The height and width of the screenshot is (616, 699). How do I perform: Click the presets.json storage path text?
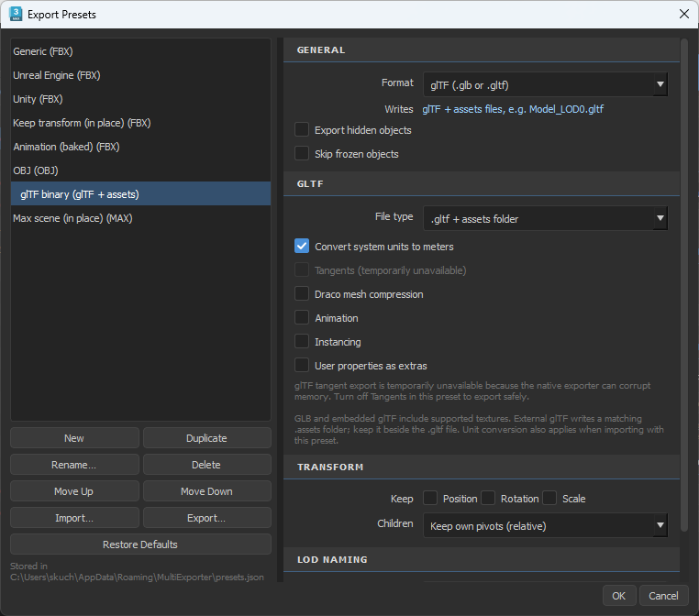tap(137, 577)
